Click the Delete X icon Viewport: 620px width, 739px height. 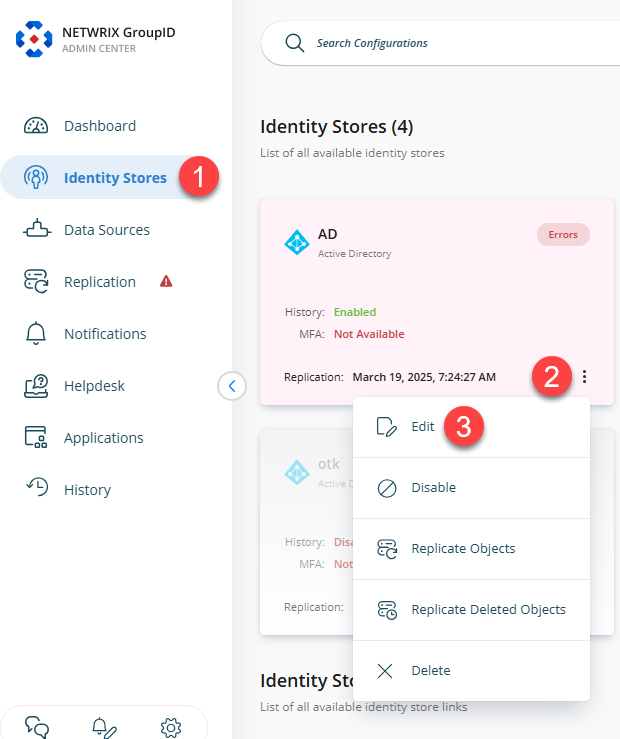pos(385,670)
